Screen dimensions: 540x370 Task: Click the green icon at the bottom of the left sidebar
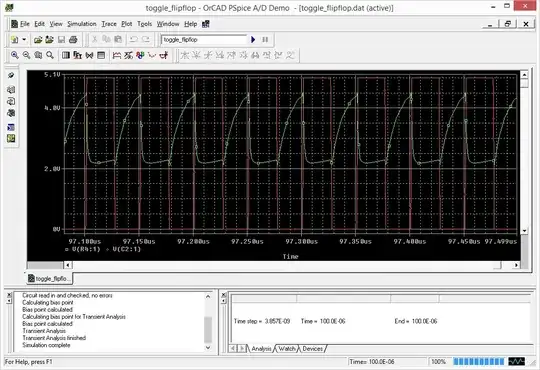(x=11, y=138)
